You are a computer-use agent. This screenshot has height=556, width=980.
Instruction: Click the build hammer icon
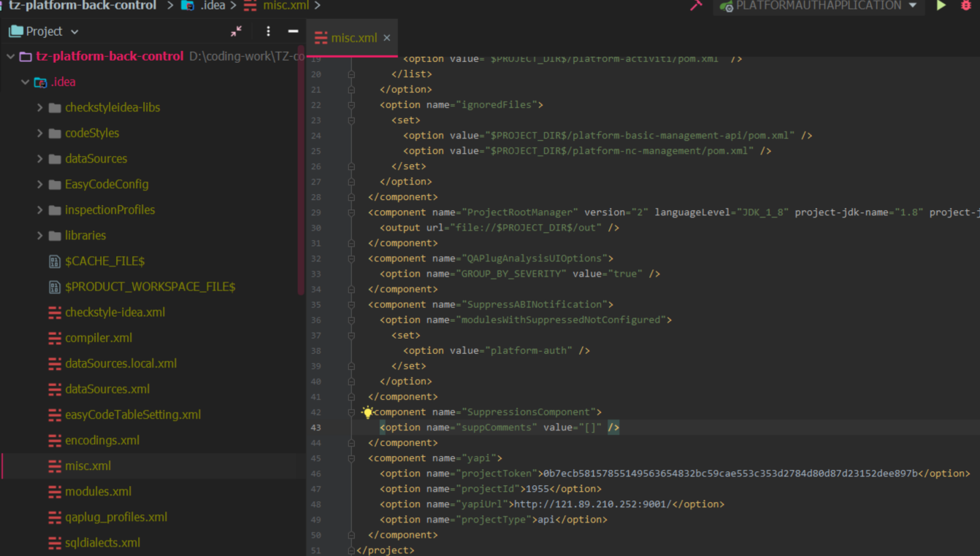point(696,5)
